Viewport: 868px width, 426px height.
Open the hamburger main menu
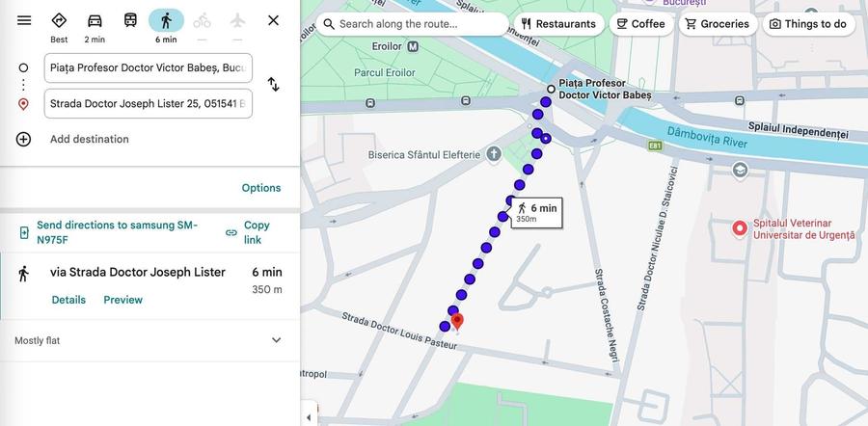24,21
